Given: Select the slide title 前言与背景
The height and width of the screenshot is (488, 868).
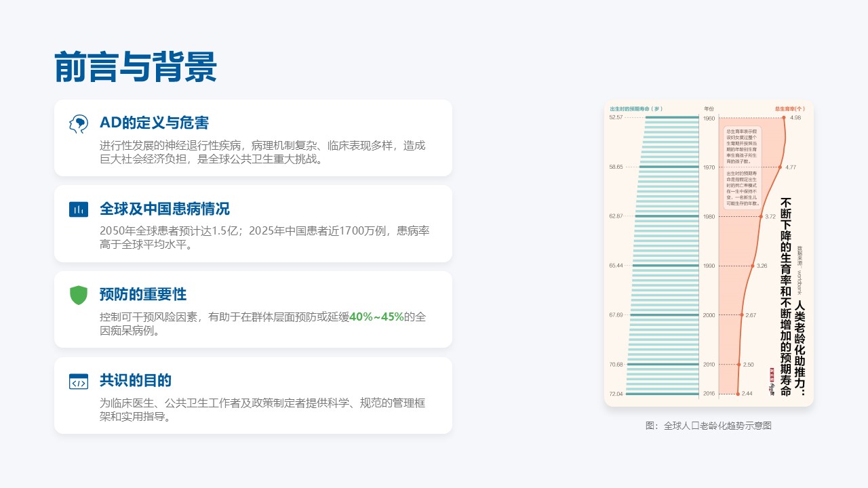Looking at the screenshot, I should pyautogui.click(x=136, y=68).
